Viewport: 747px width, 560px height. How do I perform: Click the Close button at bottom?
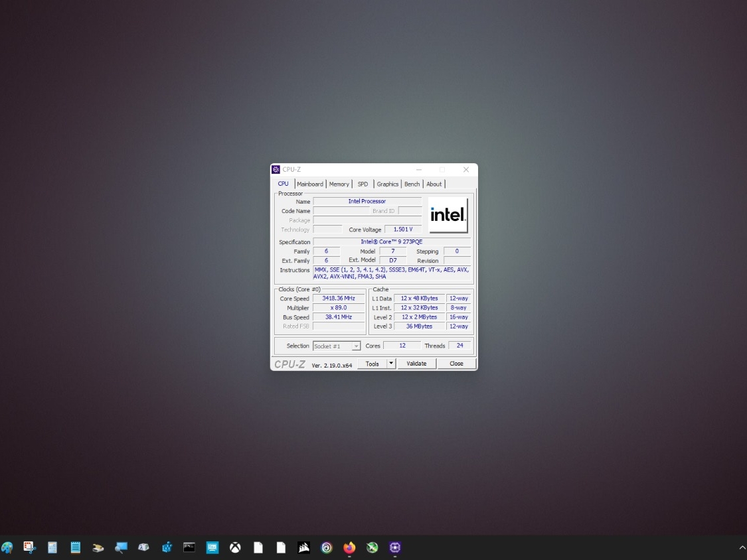[x=456, y=364]
